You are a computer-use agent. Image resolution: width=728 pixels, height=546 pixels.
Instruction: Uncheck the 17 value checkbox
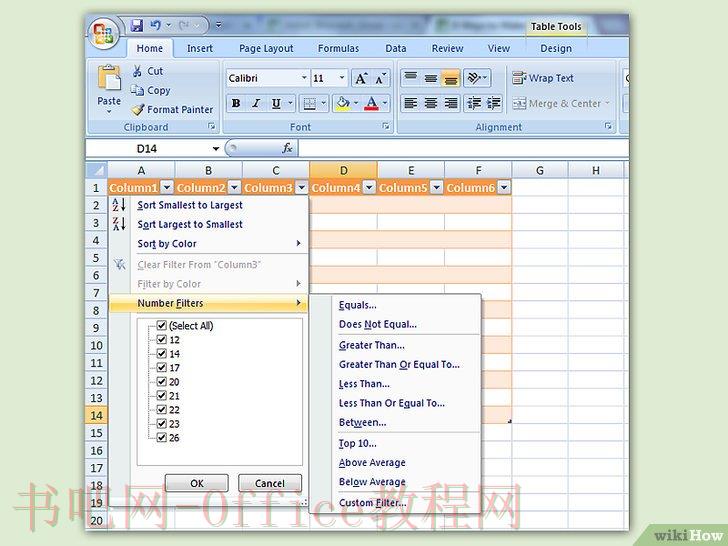[162, 367]
